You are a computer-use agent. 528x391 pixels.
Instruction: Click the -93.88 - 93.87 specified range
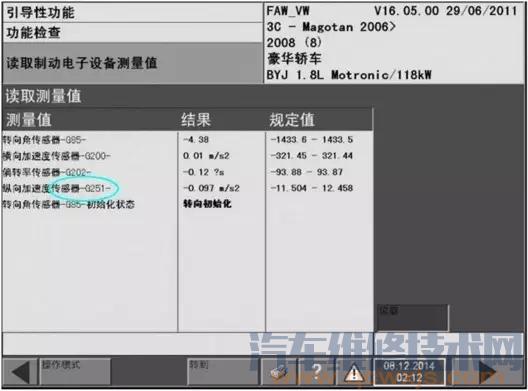[x=307, y=172]
